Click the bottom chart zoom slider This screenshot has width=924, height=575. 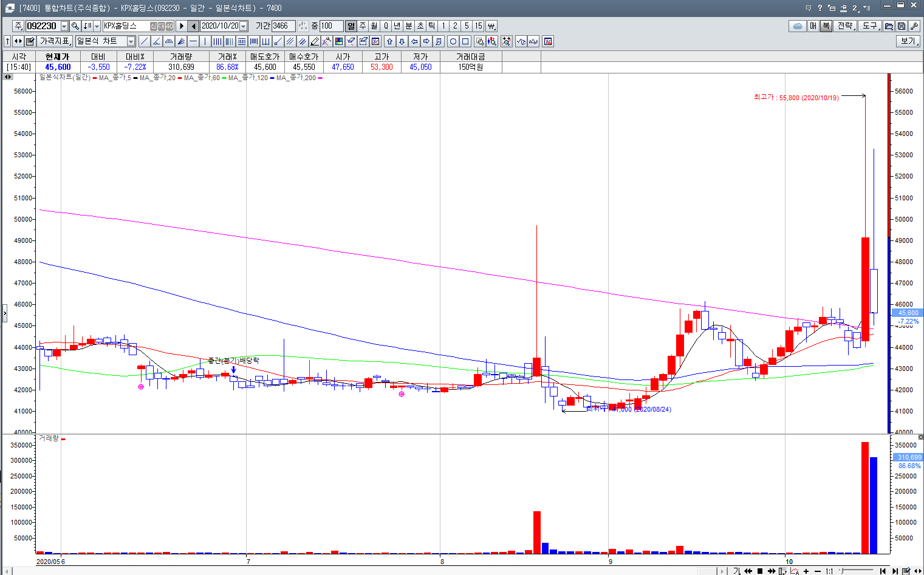[857, 571]
